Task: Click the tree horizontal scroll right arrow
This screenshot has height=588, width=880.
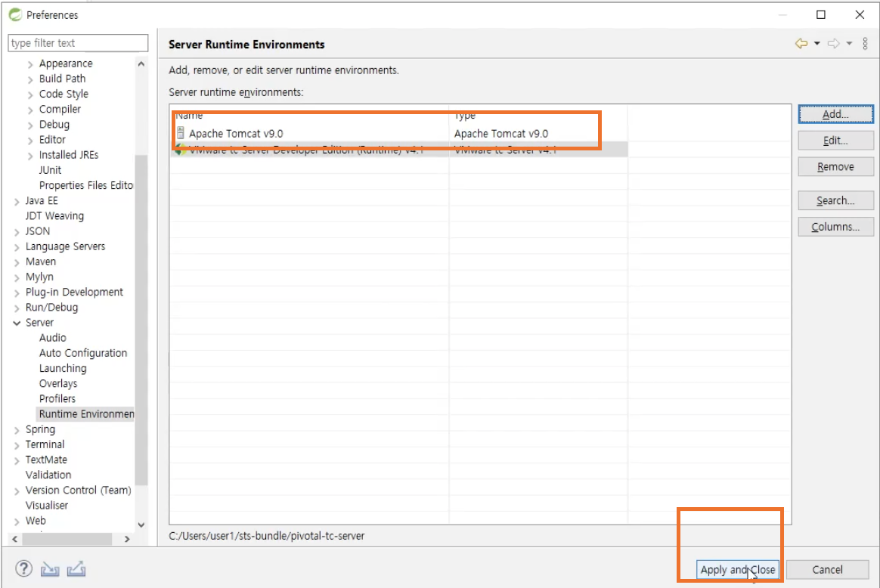Action: click(x=128, y=539)
